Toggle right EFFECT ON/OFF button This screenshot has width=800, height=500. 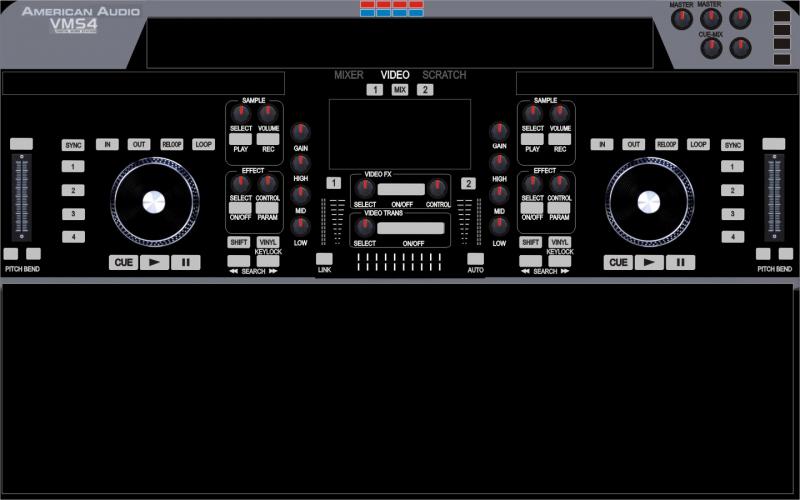pos(532,208)
